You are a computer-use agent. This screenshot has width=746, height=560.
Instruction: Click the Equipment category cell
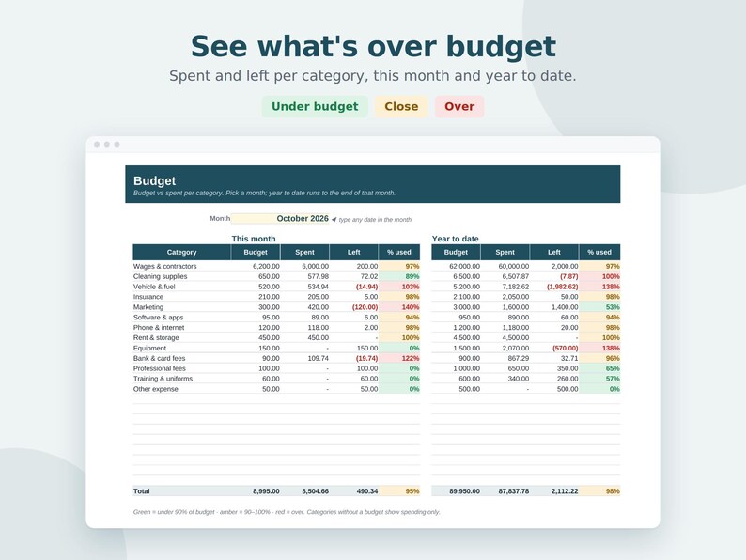click(181, 349)
